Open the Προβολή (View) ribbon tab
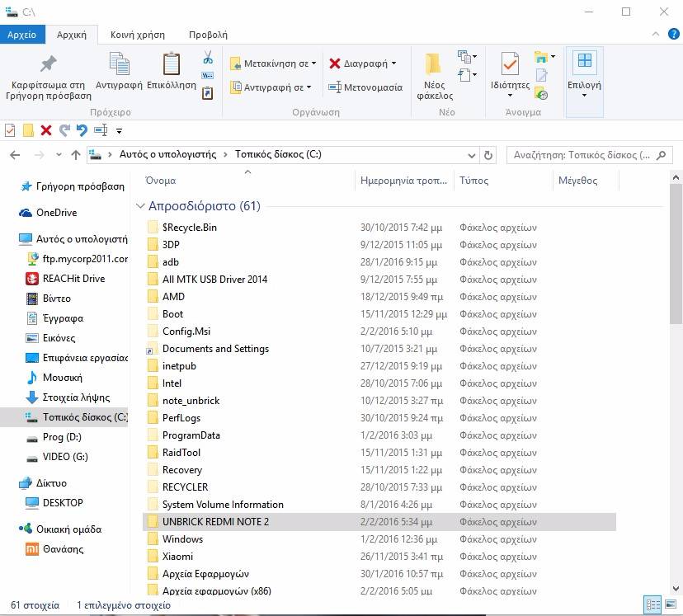Screen dimensions: 683x616 coord(208,35)
